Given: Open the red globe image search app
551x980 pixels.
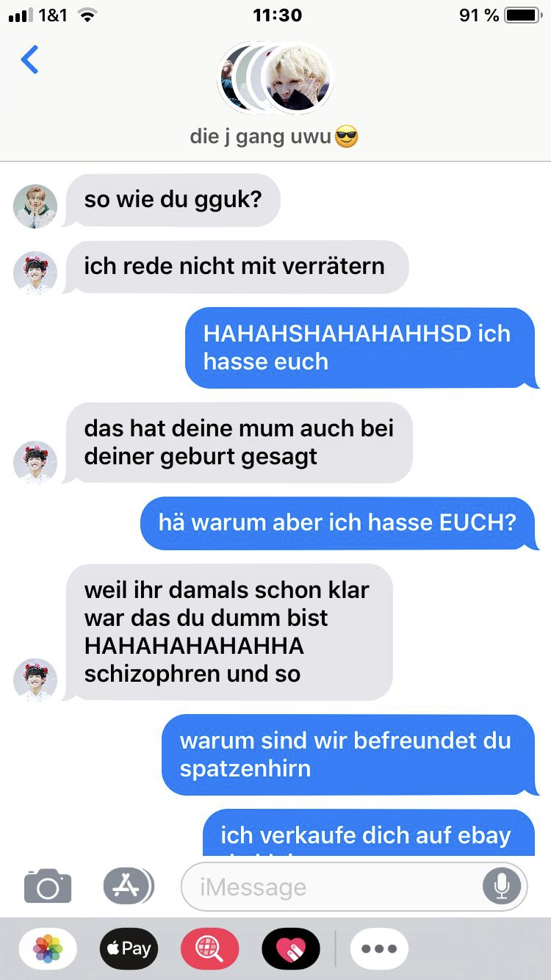Looking at the screenshot, I should coord(209,948).
